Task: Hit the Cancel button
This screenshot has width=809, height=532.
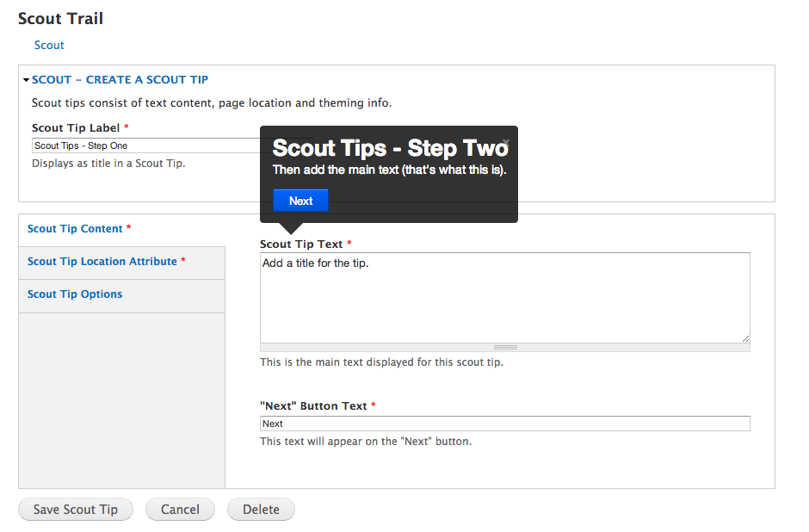Action: (x=180, y=510)
